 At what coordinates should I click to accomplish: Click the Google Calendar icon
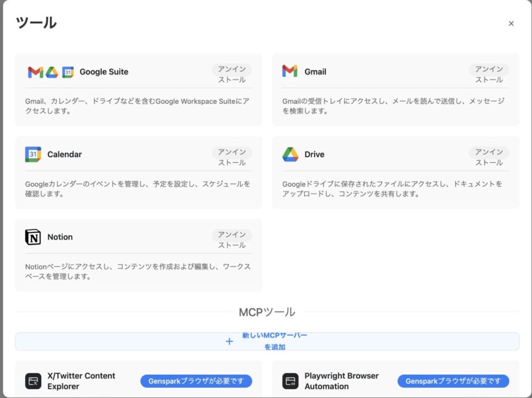(x=33, y=155)
